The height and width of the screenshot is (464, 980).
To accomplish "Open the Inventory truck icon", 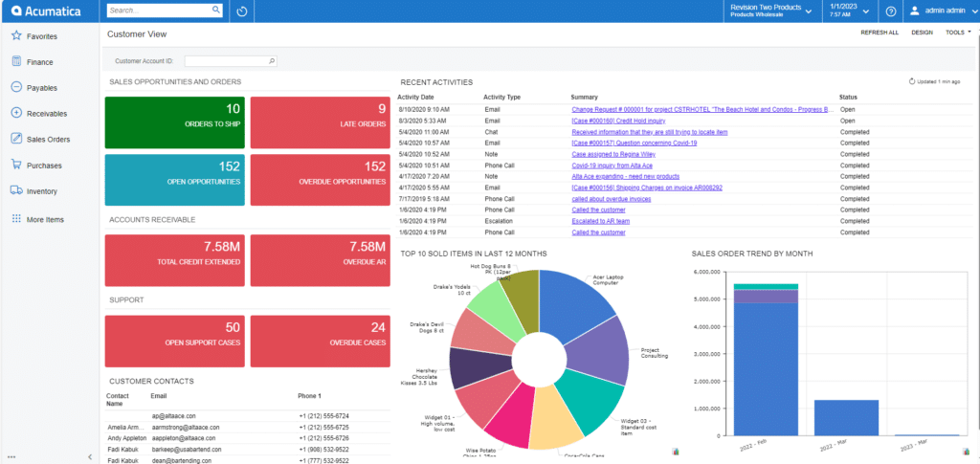I will click(x=15, y=190).
